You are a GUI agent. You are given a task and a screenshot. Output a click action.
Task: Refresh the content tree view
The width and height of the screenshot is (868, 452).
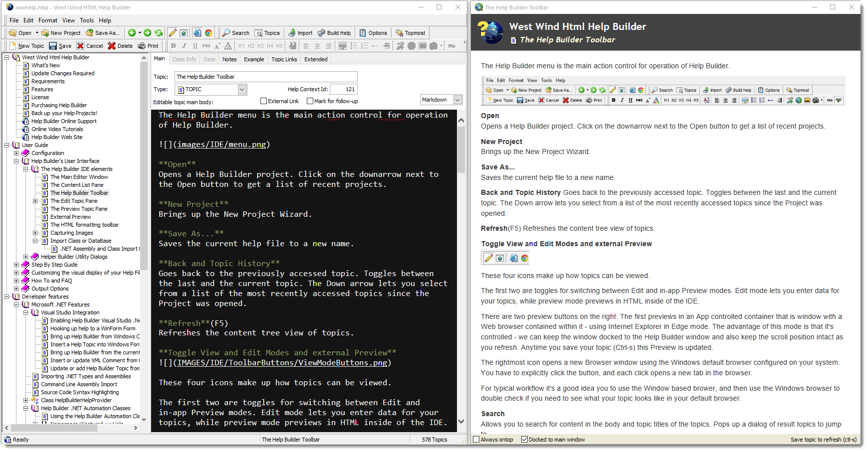click(x=159, y=33)
